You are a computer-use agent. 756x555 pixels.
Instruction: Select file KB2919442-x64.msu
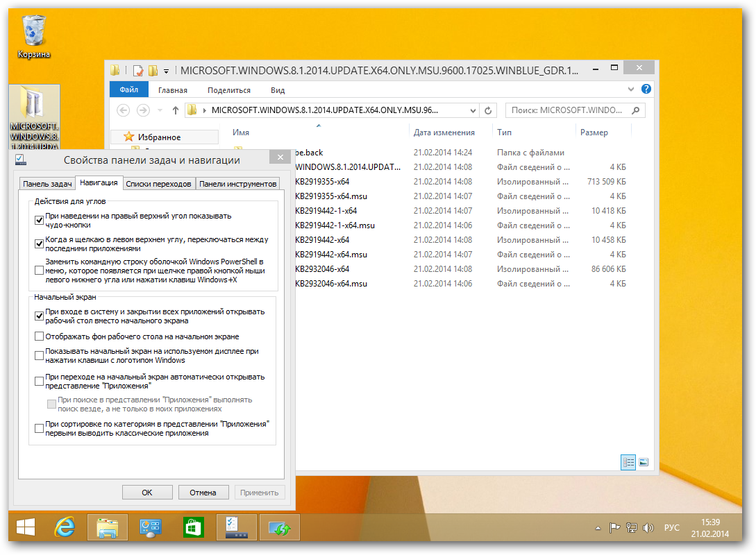(x=330, y=255)
